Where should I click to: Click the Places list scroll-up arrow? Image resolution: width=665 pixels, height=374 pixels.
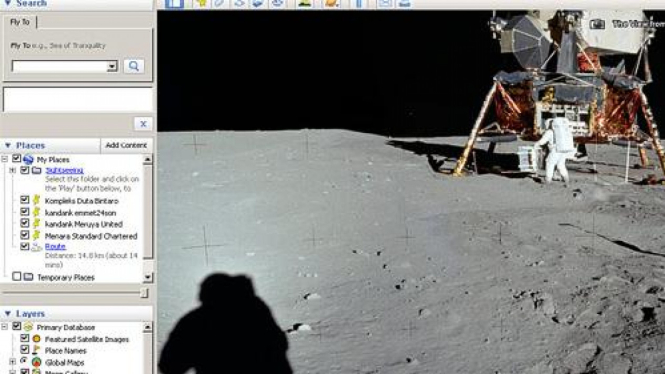(148, 159)
